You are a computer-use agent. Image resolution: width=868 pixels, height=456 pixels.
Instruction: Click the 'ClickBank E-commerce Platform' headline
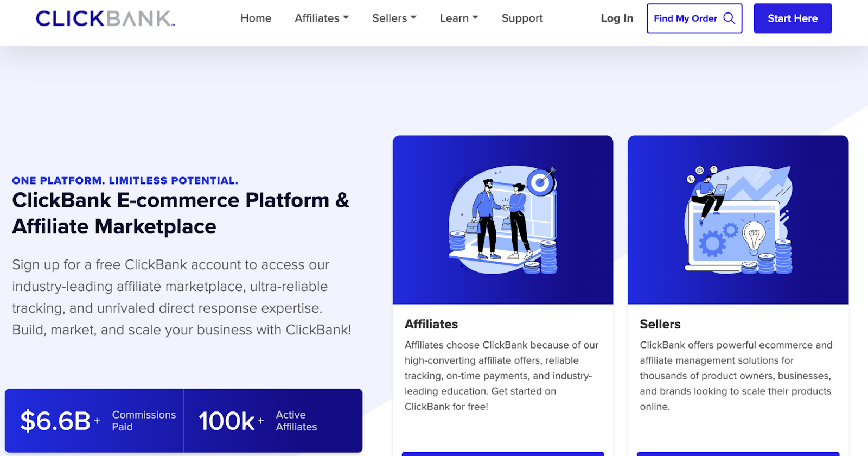[181, 213]
